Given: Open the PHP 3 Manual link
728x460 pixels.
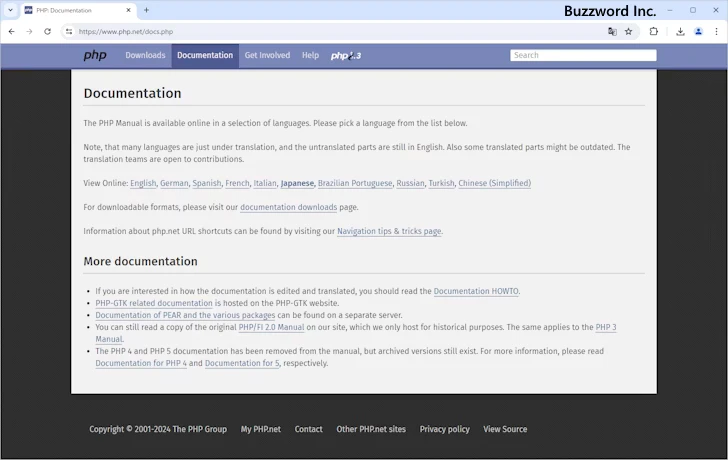Looking at the screenshot, I should pyautogui.click(x=605, y=327).
